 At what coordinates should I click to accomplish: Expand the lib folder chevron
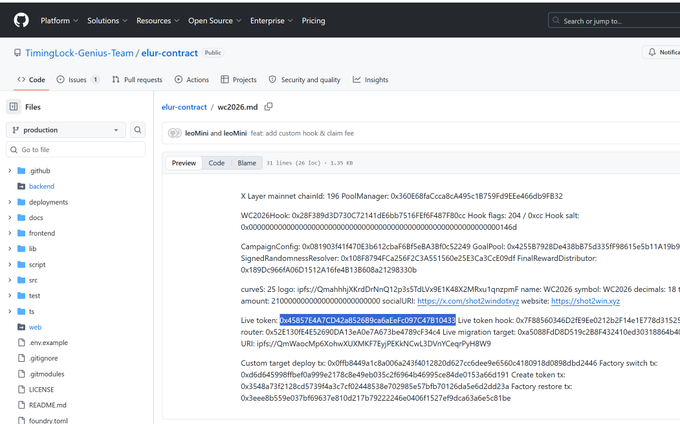tap(10, 249)
